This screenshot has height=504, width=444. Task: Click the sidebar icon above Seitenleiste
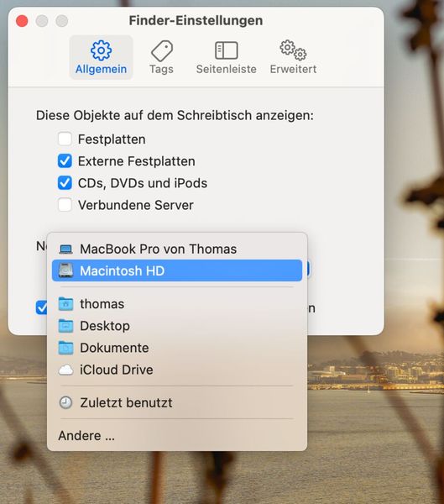(226, 50)
